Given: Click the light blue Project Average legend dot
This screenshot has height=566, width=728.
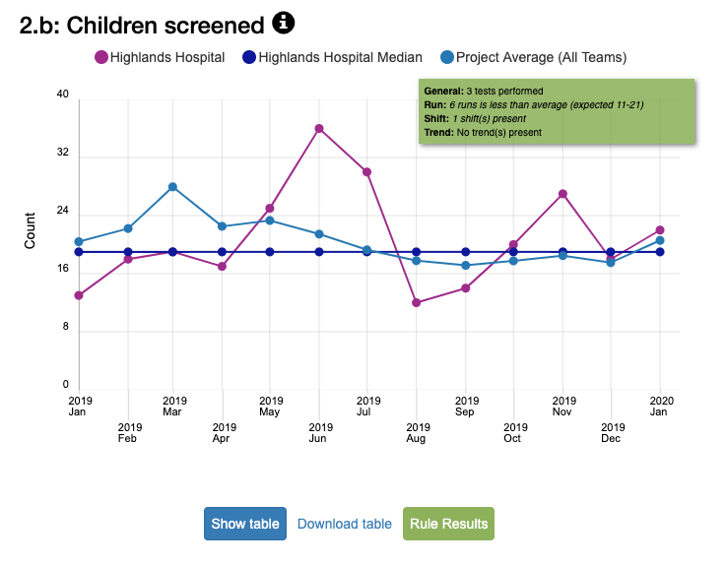Looking at the screenshot, I should (x=447, y=57).
